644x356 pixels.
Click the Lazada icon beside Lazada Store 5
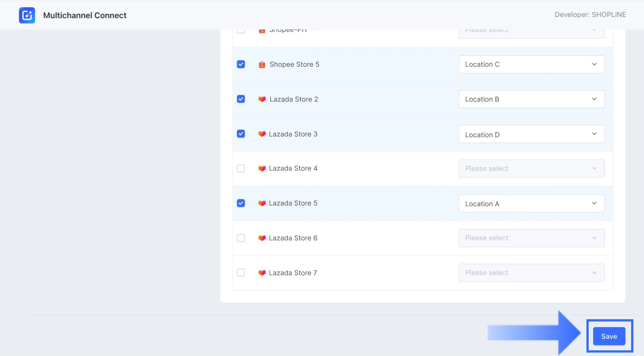click(x=262, y=203)
